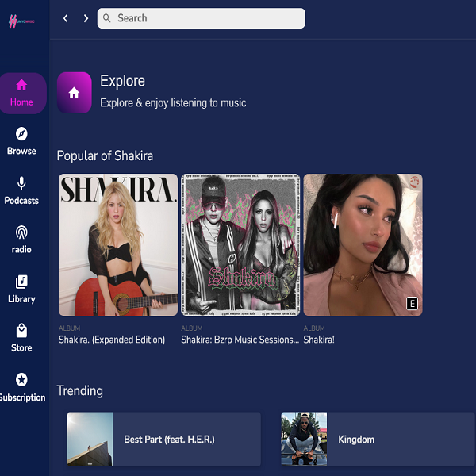Click 'Explore & enjoy listening to music' subtitle

[x=173, y=103]
